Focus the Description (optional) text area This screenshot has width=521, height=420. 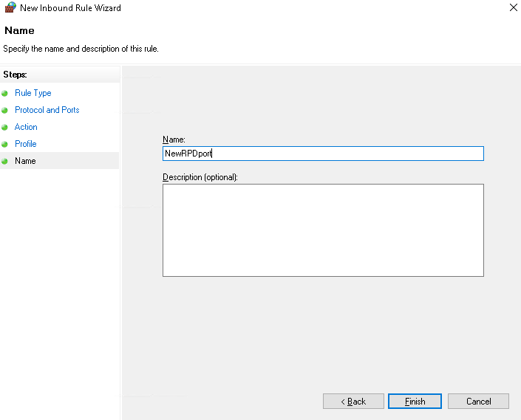click(x=323, y=230)
